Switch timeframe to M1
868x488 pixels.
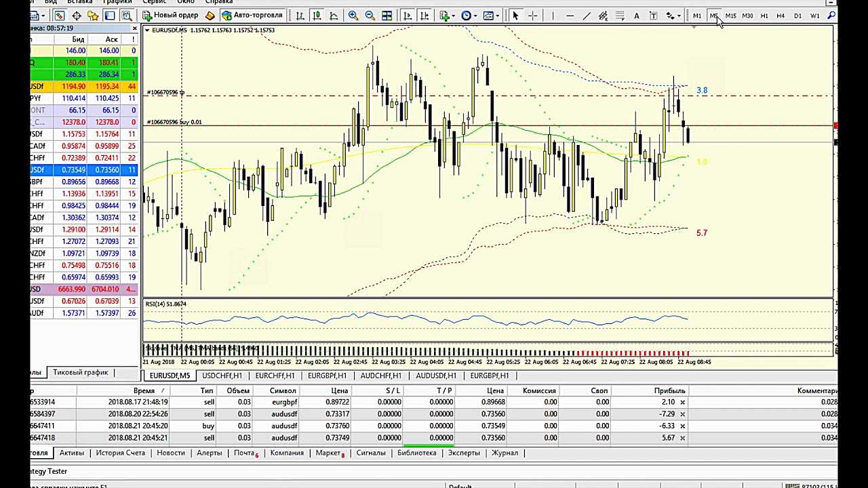pos(697,16)
